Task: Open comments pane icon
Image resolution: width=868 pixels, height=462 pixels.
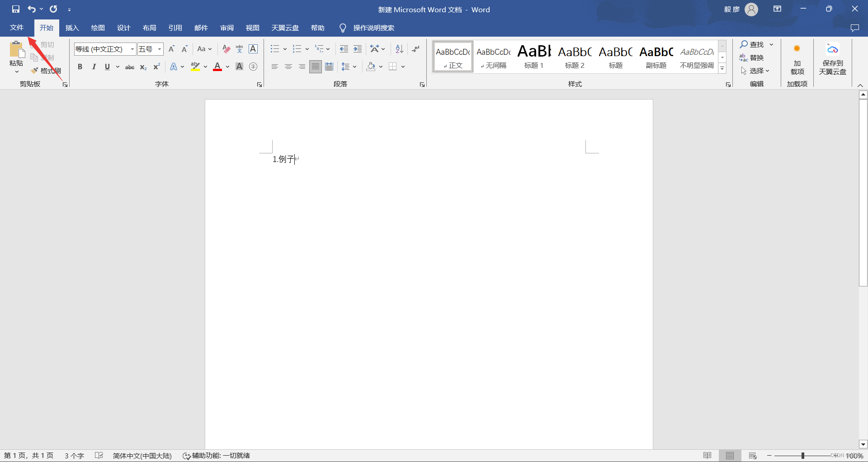Action: 854,28
